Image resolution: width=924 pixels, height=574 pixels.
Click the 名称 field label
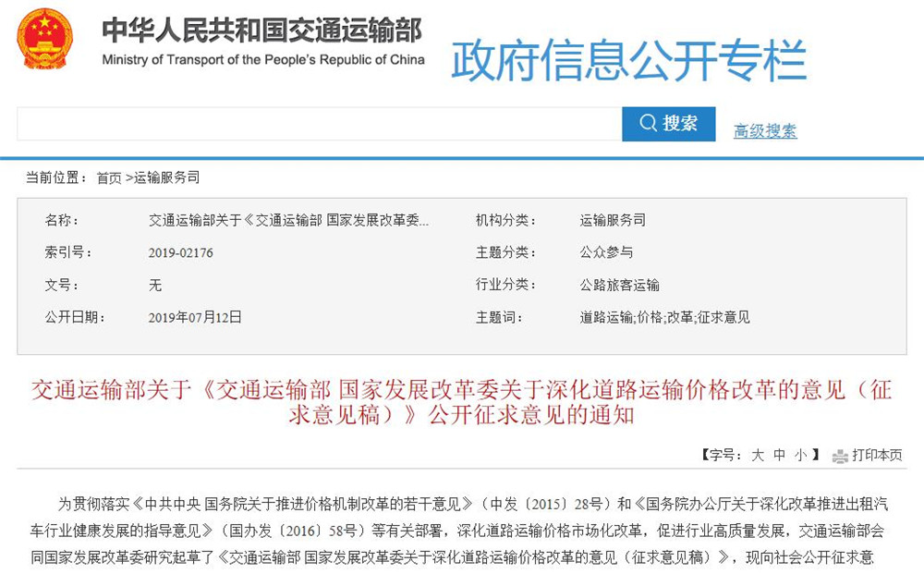[x=61, y=220]
